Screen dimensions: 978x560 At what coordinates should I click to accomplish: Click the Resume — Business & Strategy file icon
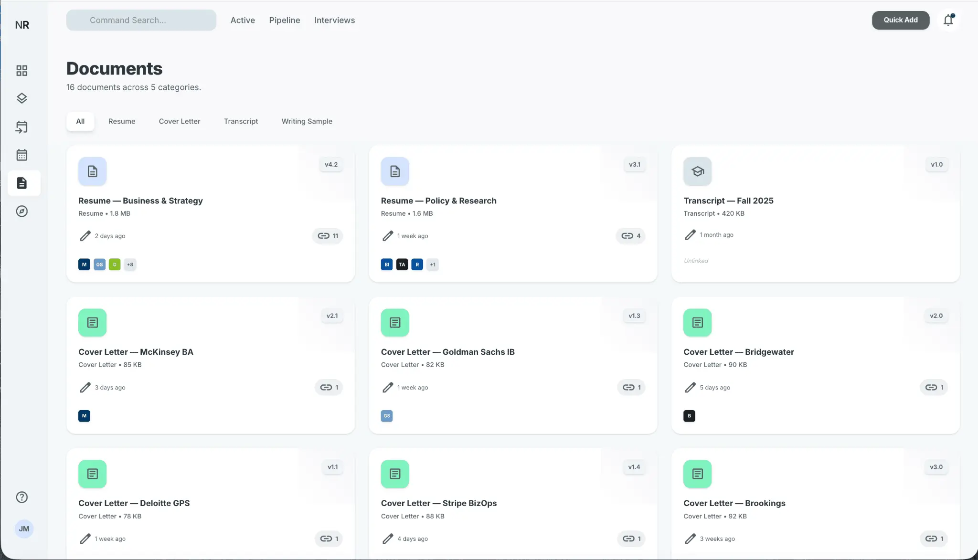(92, 171)
